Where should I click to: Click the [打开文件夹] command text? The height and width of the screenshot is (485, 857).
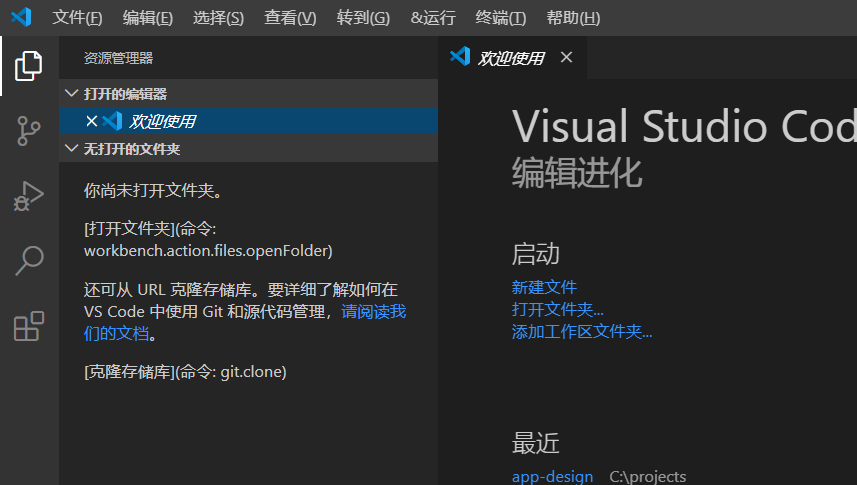point(208,239)
